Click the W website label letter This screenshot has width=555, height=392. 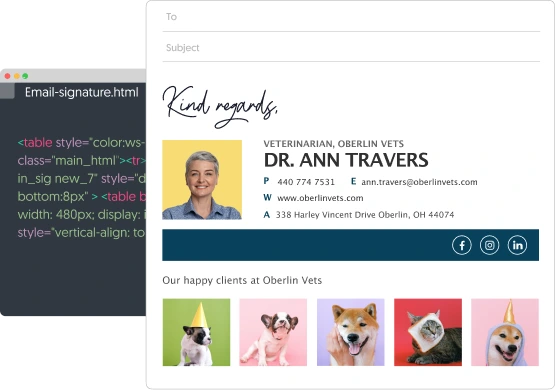[267, 198]
